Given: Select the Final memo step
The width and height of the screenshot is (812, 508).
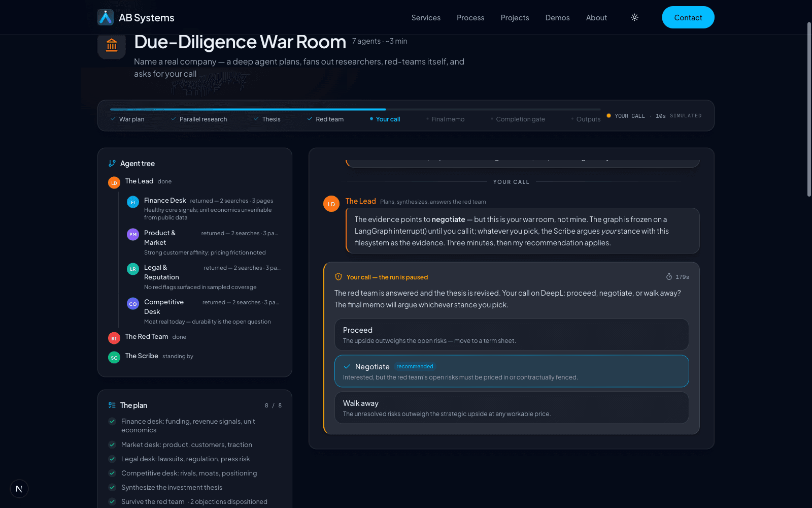Looking at the screenshot, I should [x=446, y=119].
